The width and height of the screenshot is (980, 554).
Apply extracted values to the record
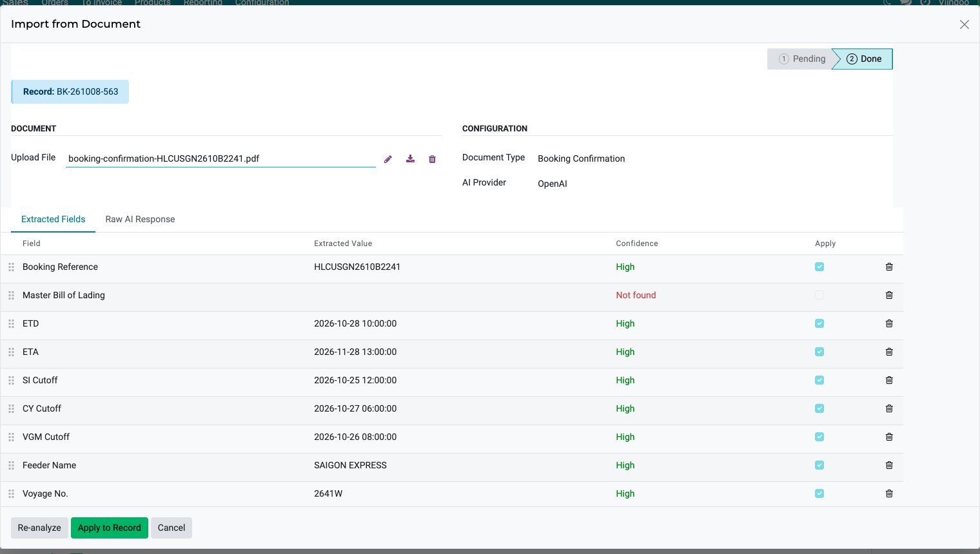pos(110,528)
